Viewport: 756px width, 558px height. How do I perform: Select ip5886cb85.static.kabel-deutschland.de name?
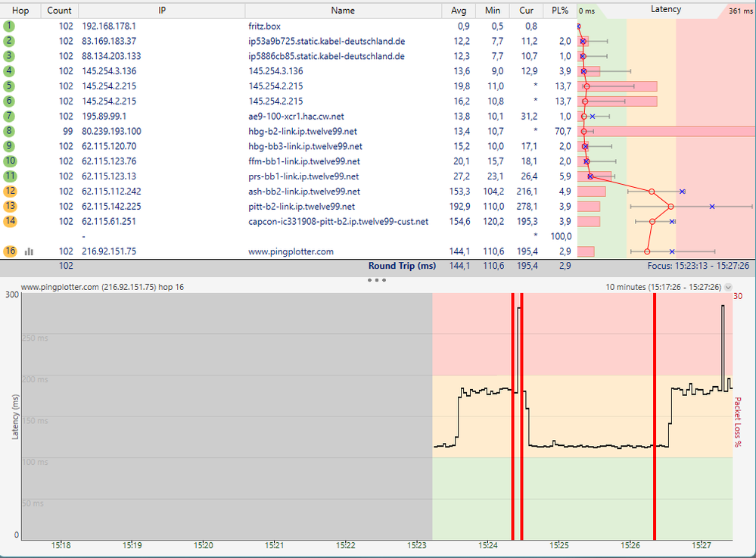pyautogui.click(x=326, y=56)
